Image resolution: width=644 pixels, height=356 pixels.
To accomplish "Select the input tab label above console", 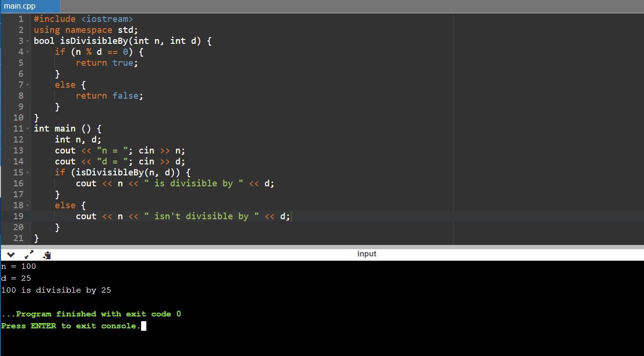I will tap(367, 254).
